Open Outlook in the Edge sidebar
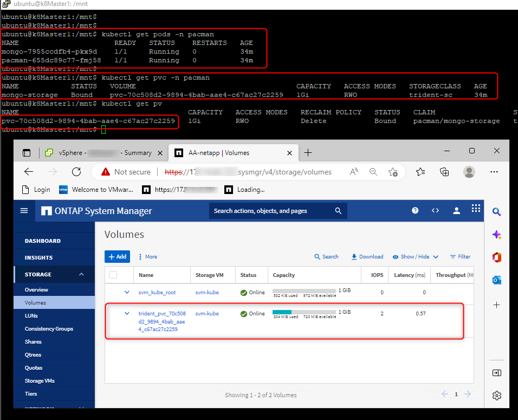This screenshot has width=518, height=420. [496, 280]
